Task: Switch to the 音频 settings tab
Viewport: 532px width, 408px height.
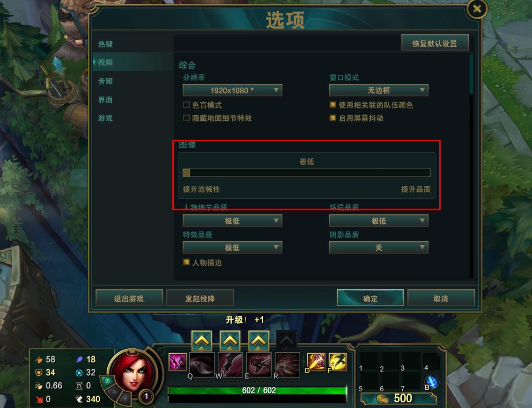Action: coord(105,81)
